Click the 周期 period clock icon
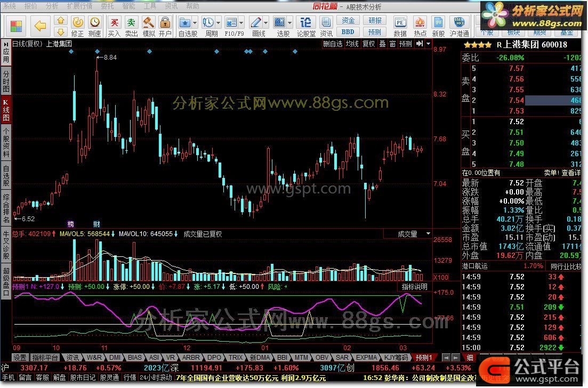 click(208, 22)
